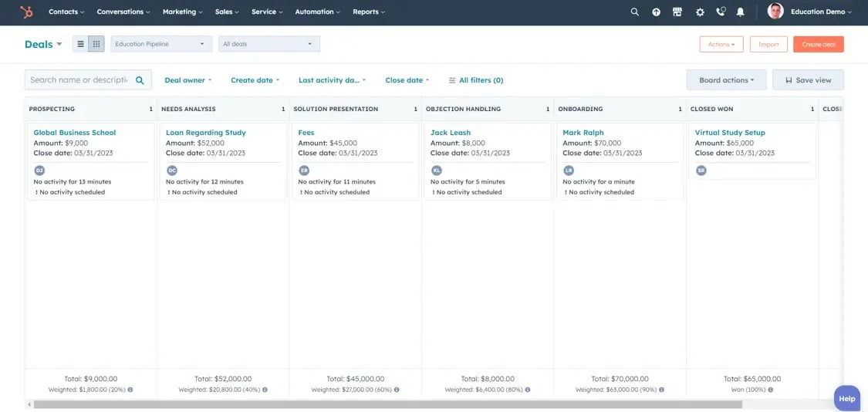Click the SR owner avatar on Virtual Study Setup
This screenshot has width=868, height=412.
(701, 171)
